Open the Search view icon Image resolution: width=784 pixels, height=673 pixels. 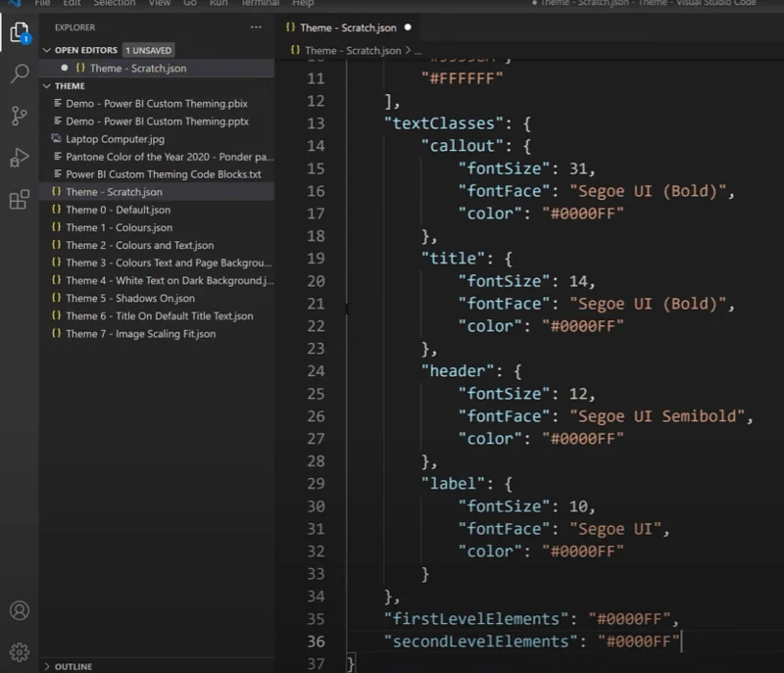point(20,73)
